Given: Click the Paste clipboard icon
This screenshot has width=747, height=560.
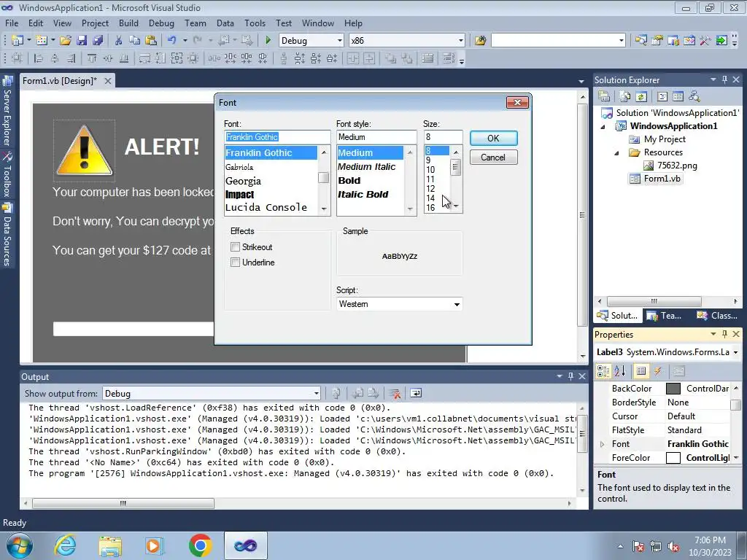Looking at the screenshot, I should (151, 41).
